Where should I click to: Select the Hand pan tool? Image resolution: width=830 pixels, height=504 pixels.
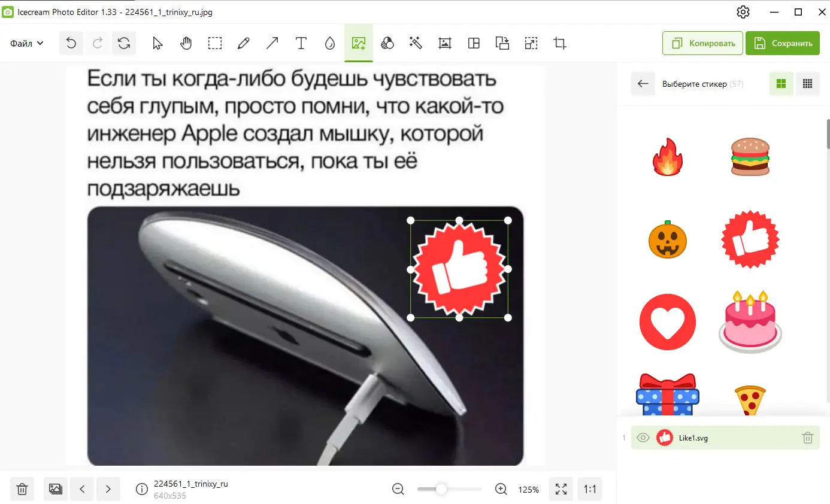(x=186, y=42)
